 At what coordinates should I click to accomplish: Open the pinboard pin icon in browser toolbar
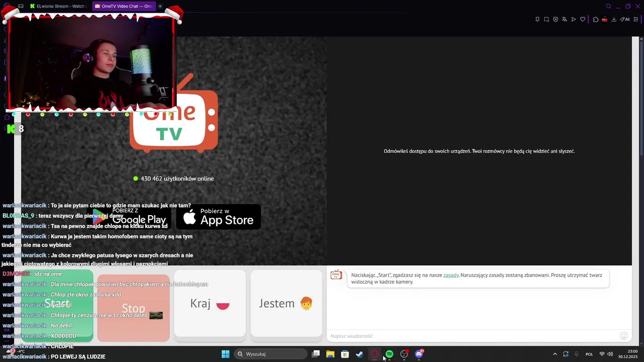point(537,20)
